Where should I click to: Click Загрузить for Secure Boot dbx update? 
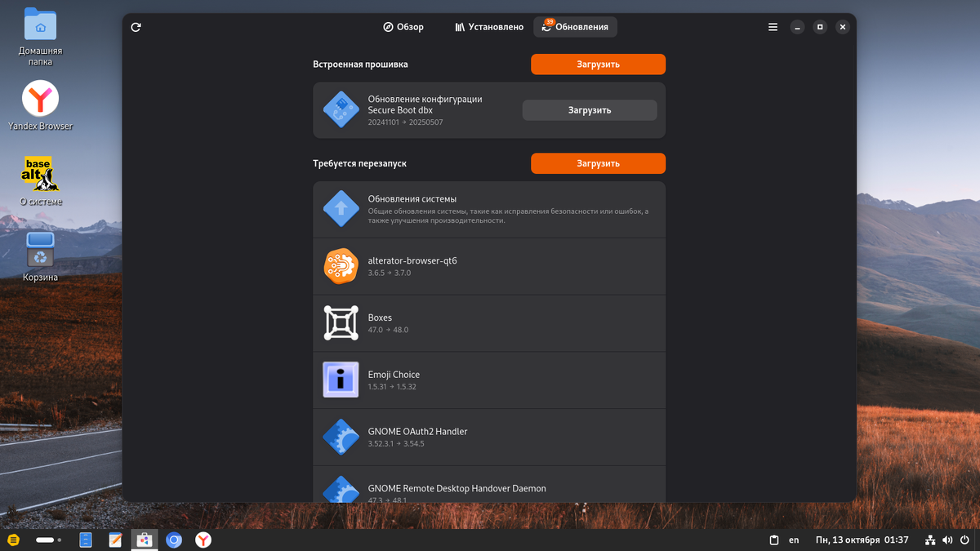point(590,110)
